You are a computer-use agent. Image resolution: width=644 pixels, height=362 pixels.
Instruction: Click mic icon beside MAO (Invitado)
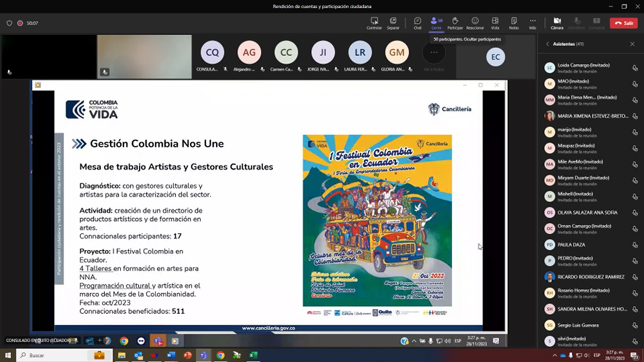635,84
